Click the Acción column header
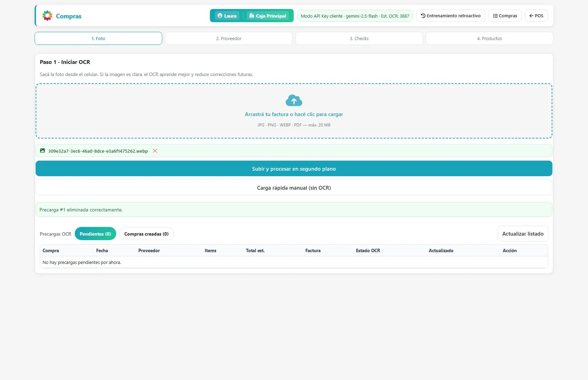This screenshot has height=380, width=588. pyautogui.click(x=510, y=250)
